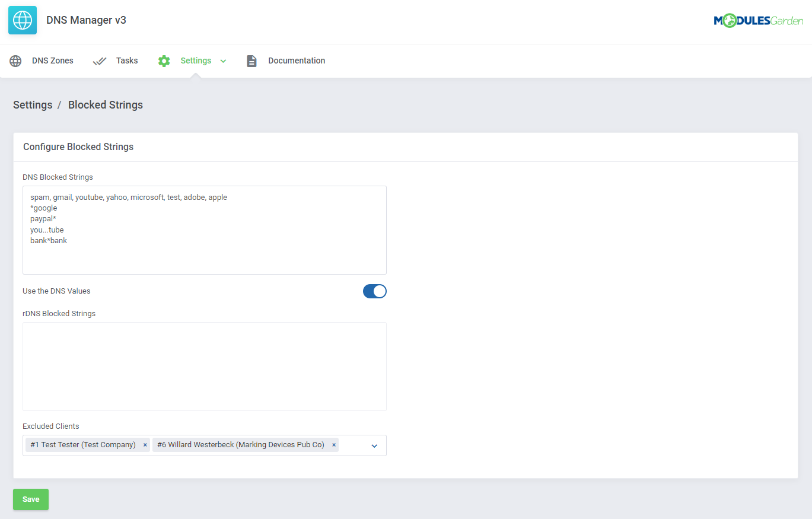Viewport: 812px width, 519px height.
Task: Click the globe icon beside DNS Zones
Action: [x=15, y=61]
